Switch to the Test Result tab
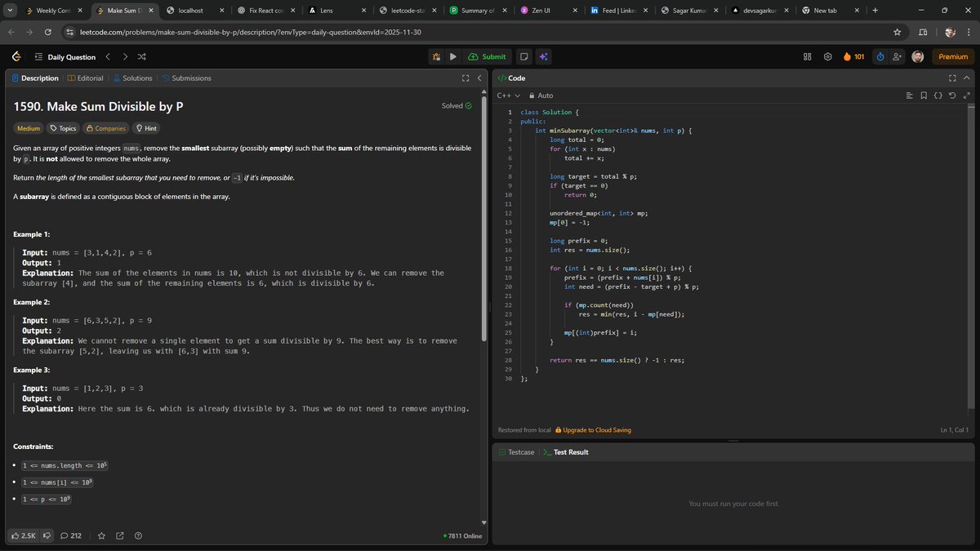Image resolution: width=980 pixels, height=551 pixels. (x=571, y=451)
